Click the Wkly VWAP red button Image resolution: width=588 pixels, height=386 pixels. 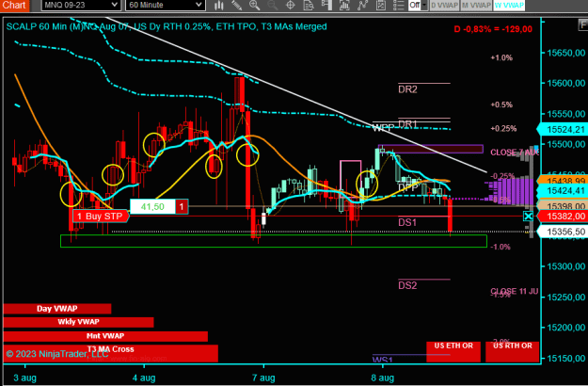pos(78,322)
